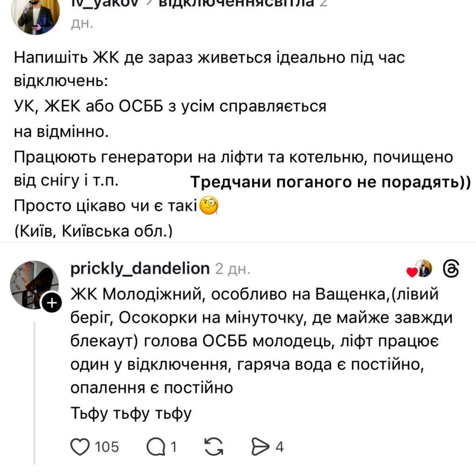Open the comment text about ЖК Молодіжний
The width and height of the screenshot is (476, 476).
coord(254,341)
